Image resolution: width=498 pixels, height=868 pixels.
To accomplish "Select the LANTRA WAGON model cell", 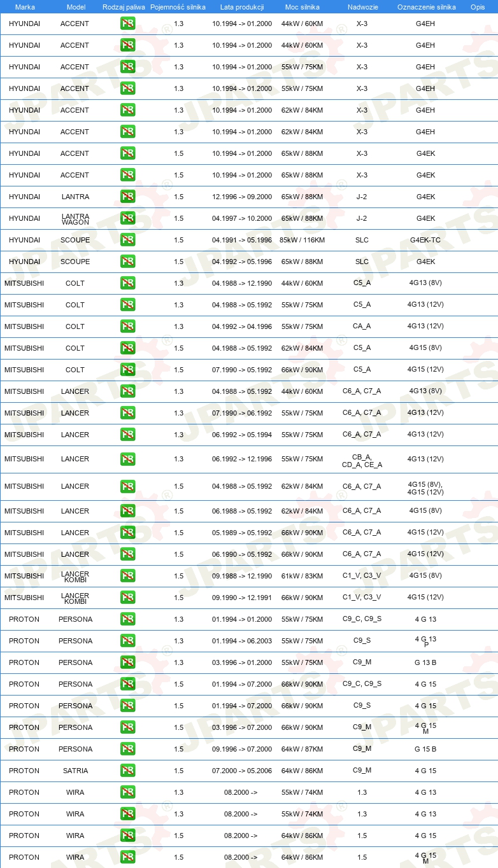I will click(75, 219).
